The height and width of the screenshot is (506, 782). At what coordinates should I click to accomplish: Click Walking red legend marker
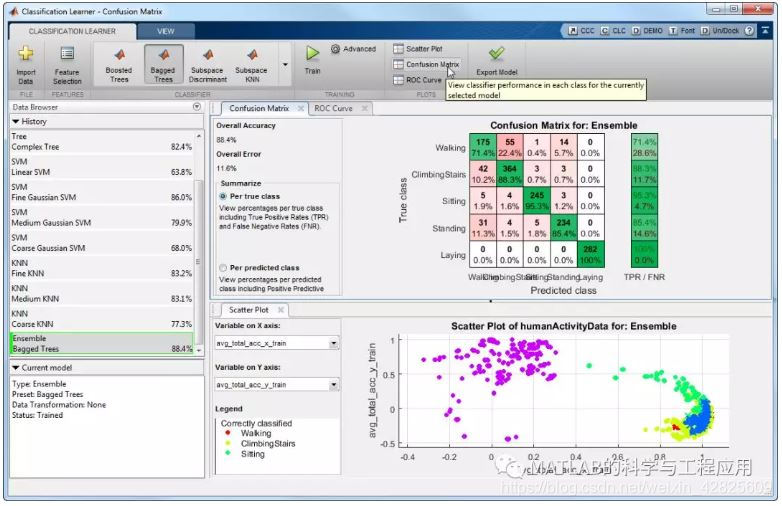(x=228, y=433)
